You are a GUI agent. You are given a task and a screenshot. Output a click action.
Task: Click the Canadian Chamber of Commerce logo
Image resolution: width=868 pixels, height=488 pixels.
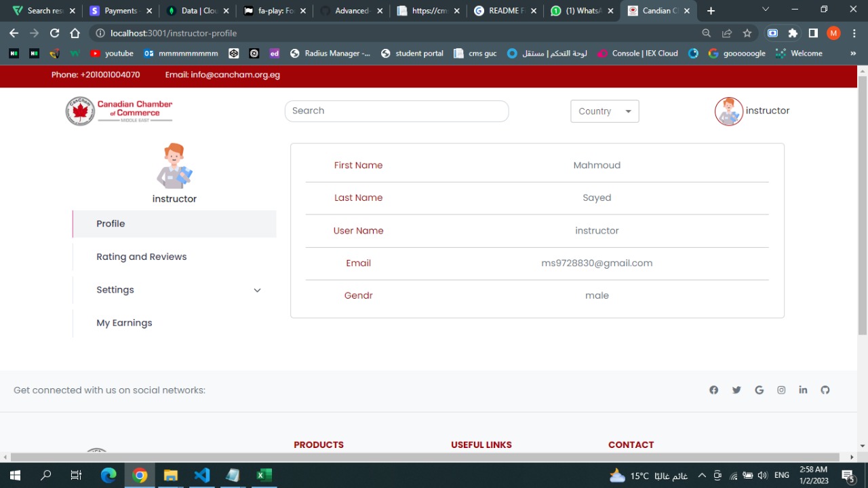[x=119, y=111]
